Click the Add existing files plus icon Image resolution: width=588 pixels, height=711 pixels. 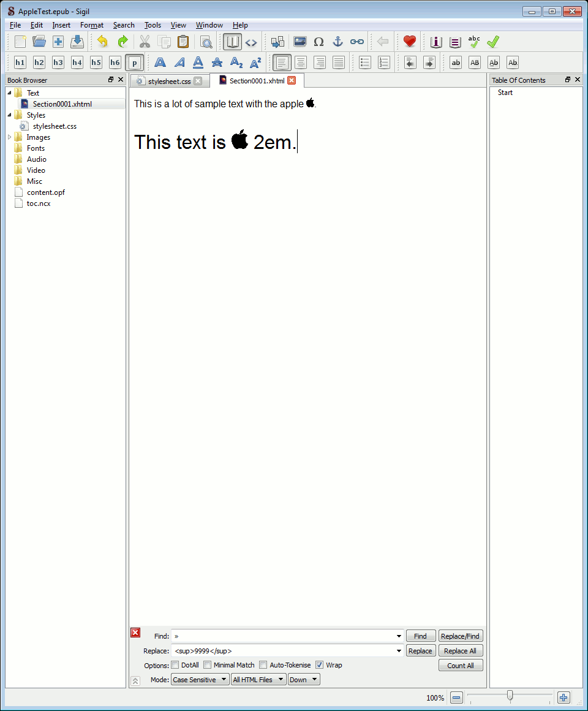58,42
